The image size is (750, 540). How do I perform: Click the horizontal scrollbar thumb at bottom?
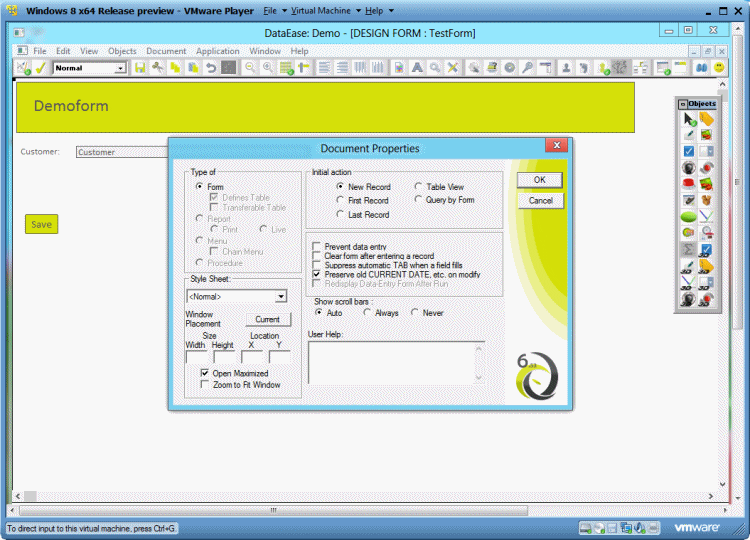pyautogui.click(x=273, y=510)
